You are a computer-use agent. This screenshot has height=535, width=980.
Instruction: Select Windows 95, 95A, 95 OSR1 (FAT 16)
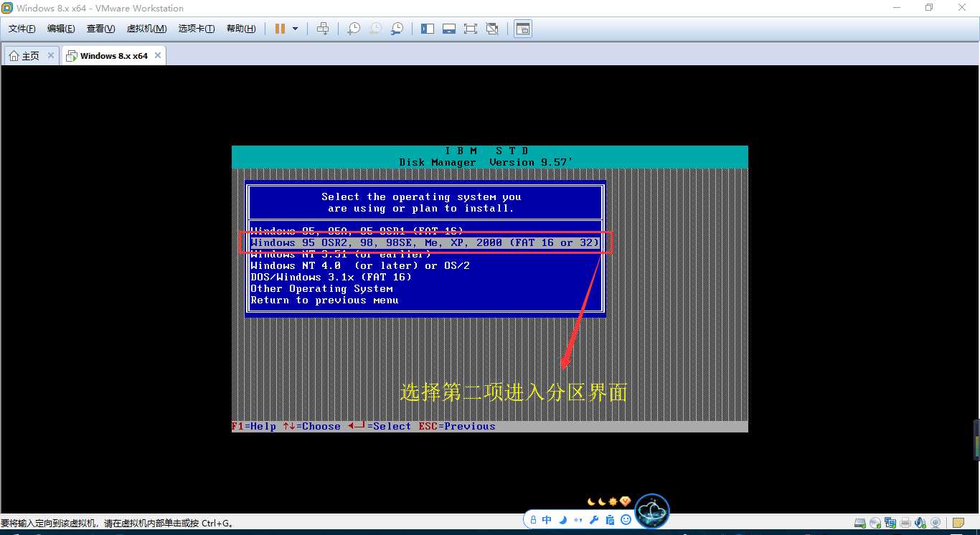357,231
